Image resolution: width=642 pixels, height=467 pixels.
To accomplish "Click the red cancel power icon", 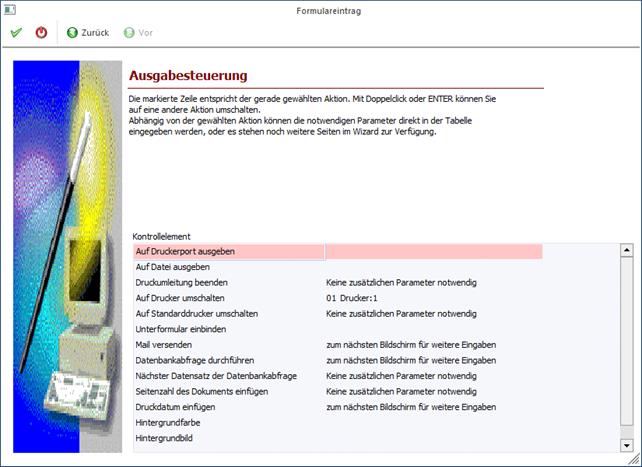I will 41,32.
